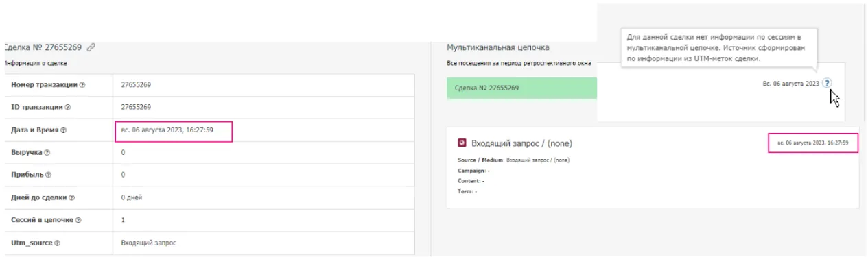Click the session timestamp in the card's corner
868x257 pixels.
[813, 143]
